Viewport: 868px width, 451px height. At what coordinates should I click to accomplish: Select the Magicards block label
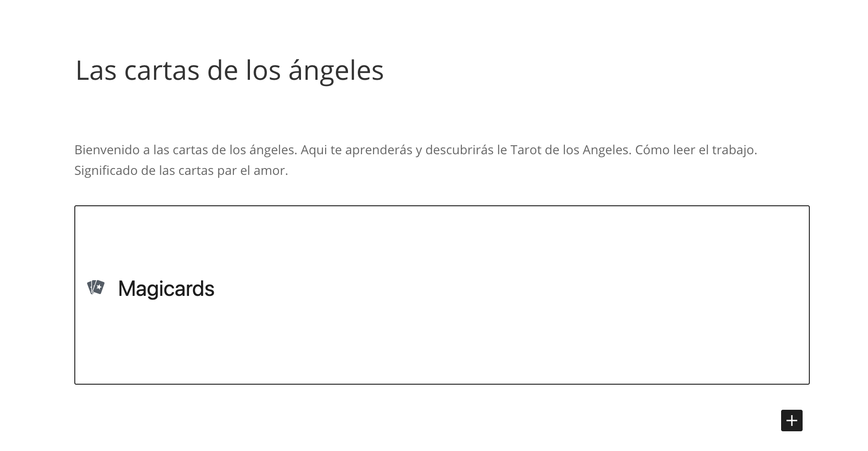click(x=166, y=288)
